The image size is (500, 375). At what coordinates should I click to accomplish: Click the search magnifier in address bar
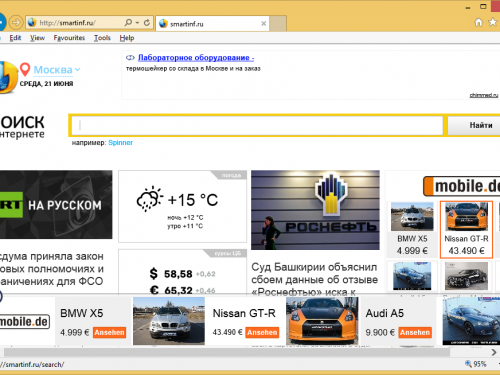tap(128, 23)
